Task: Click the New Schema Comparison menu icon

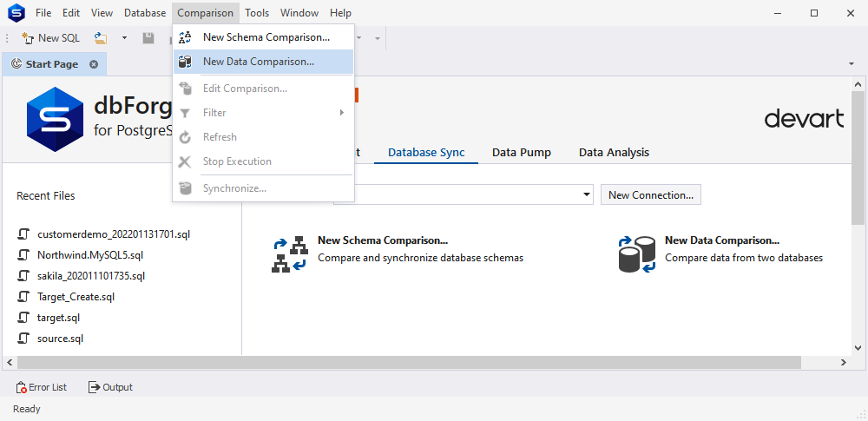Action: click(186, 37)
